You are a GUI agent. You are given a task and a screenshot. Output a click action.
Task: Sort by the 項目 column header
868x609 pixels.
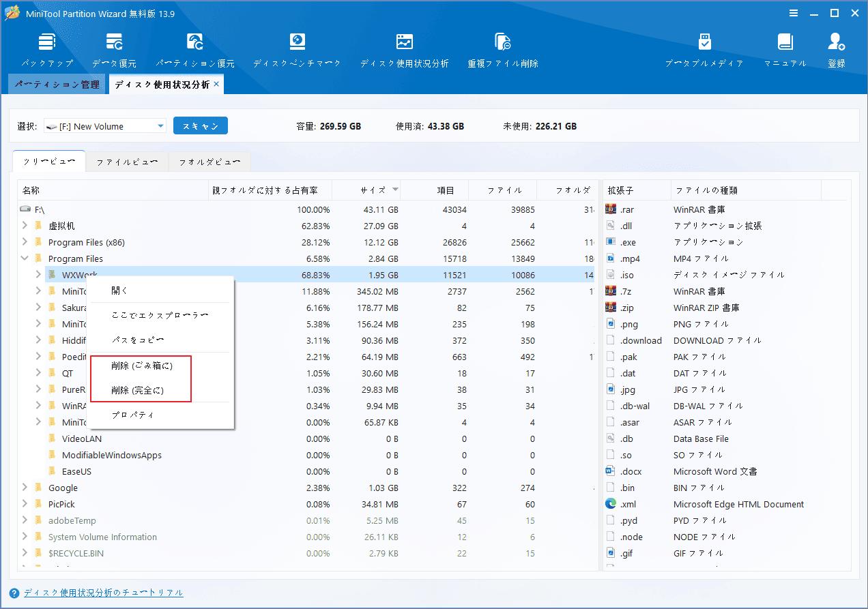pyautogui.click(x=435, y=190)
